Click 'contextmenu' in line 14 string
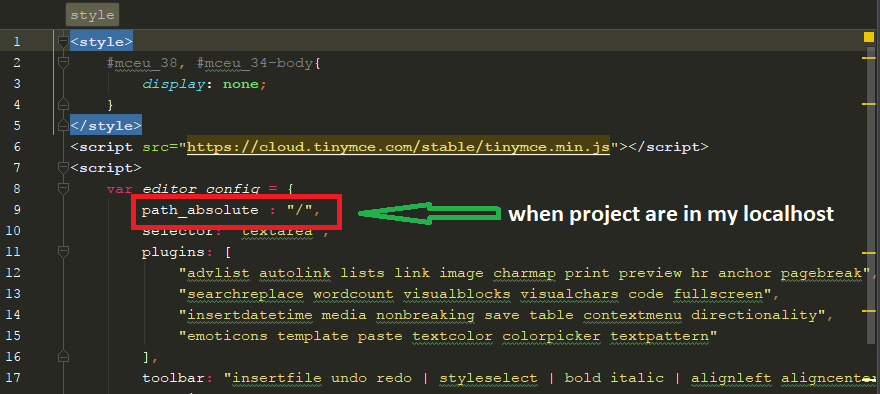The width and height of the screenshot is (880, 394). point(632,315)
